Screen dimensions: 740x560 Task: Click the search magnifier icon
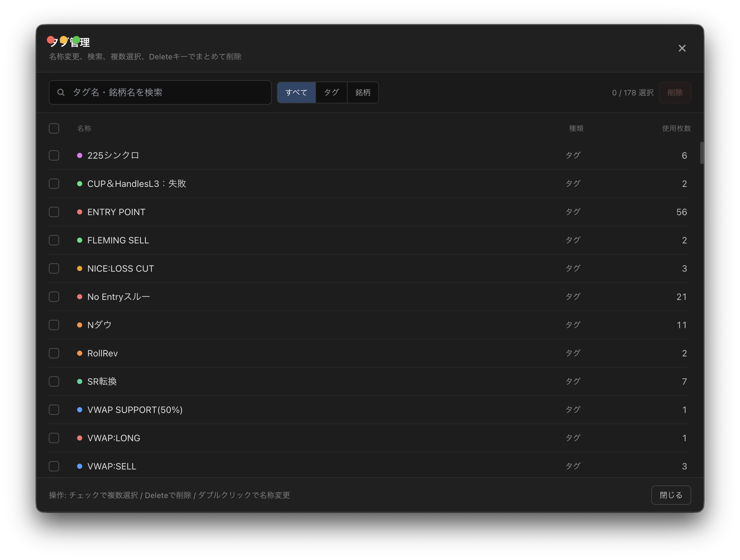point(61,92)
